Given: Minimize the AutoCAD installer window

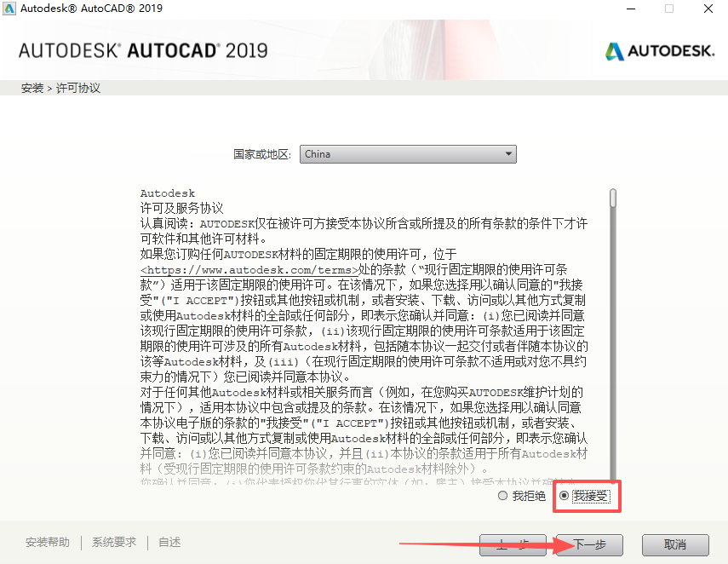Looking at the screenshot, I should pos(629,9).
